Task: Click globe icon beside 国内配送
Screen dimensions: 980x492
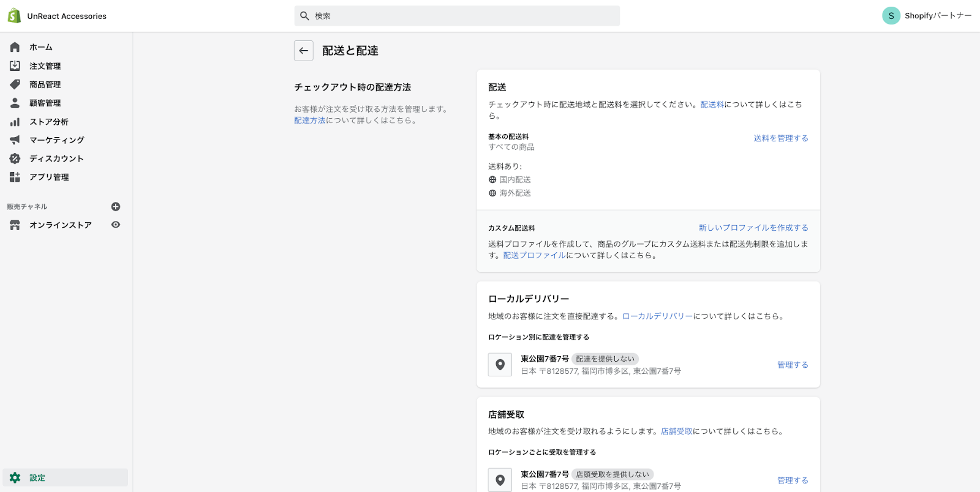Action: pos(492,180)
